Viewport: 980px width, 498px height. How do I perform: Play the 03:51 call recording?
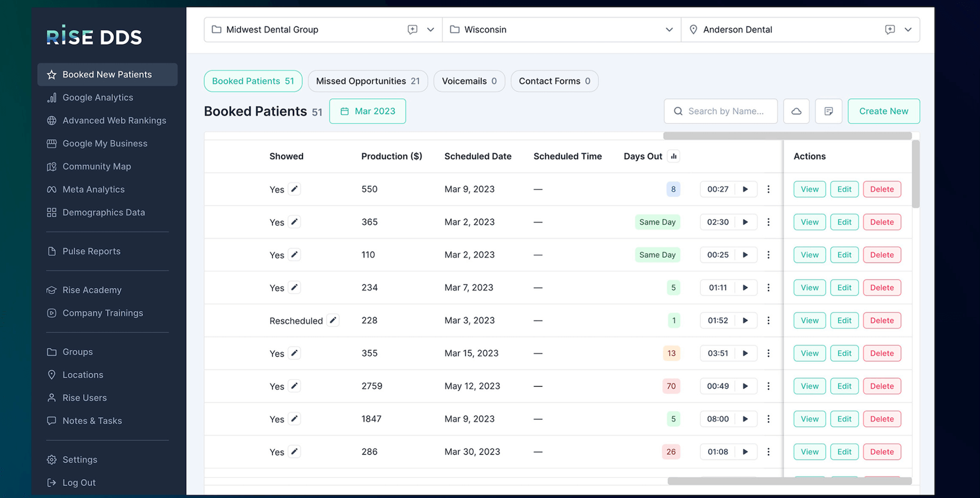[x=745, y=353]
